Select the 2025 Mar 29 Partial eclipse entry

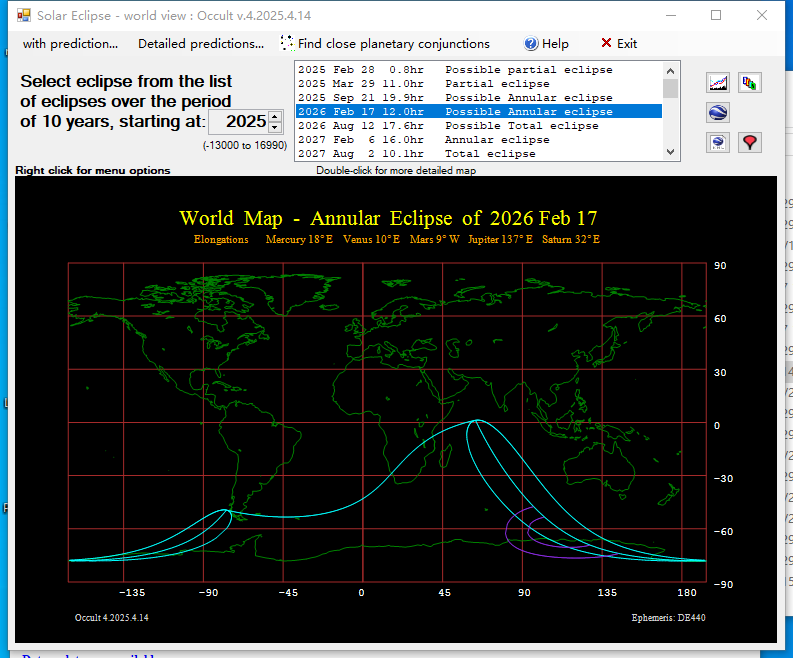478,83
